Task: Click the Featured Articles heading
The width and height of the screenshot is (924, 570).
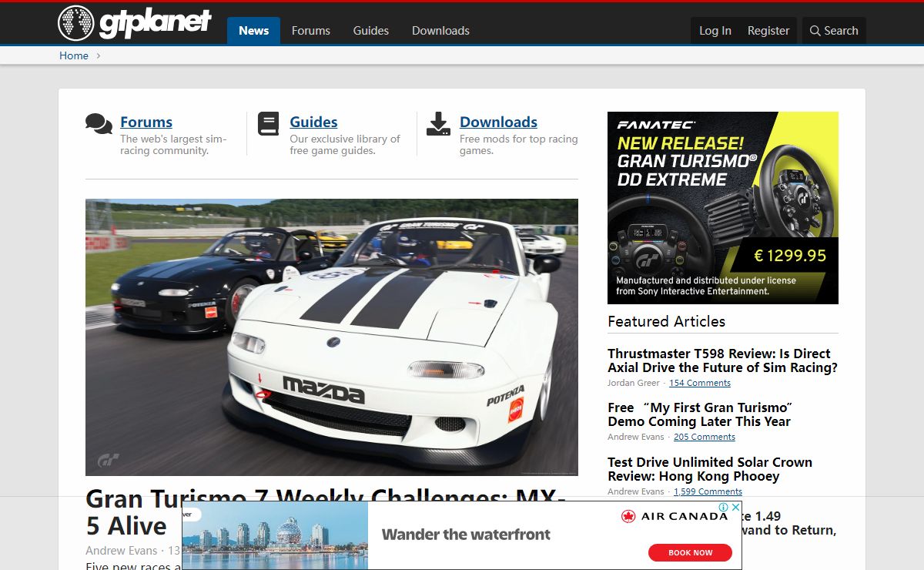Action: point(666,321)
